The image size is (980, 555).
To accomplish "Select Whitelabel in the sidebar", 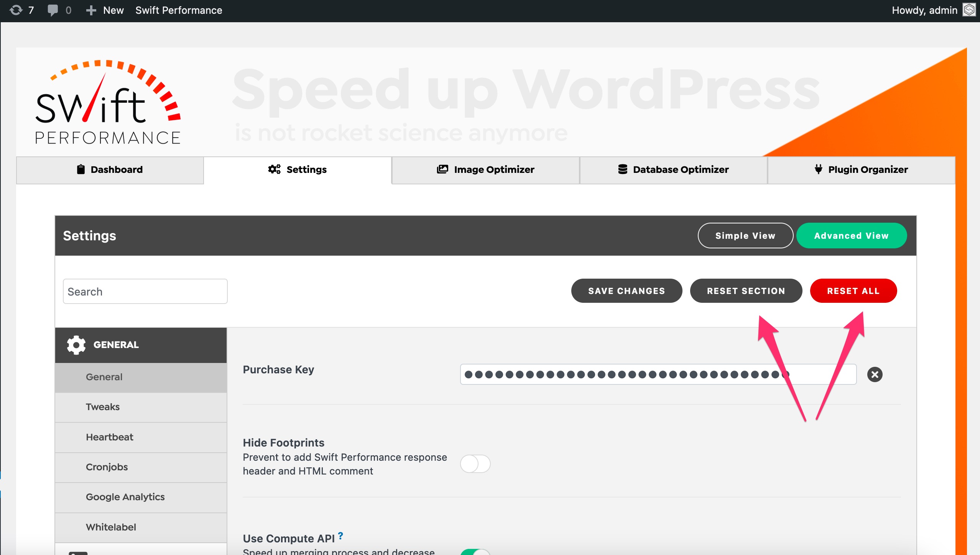I will (141, 527).
